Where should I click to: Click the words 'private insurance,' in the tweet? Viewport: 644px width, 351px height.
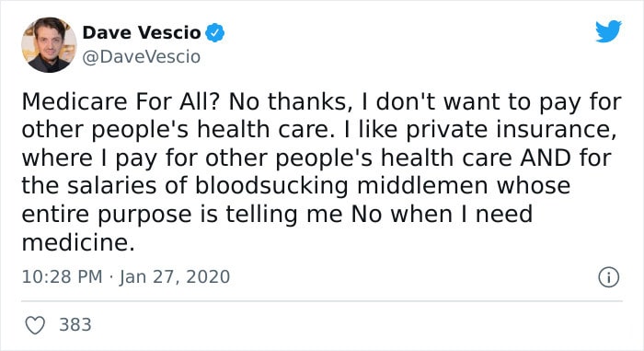click(x=512, y=130)
